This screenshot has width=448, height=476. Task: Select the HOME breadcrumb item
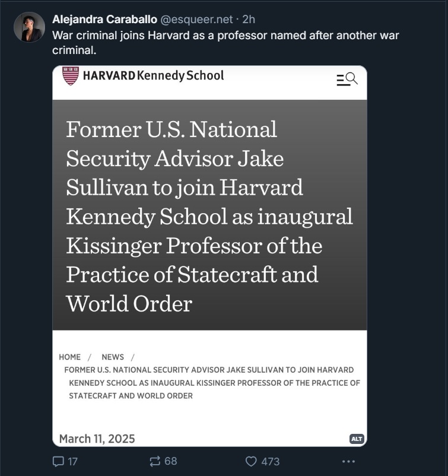coord(69,357)
